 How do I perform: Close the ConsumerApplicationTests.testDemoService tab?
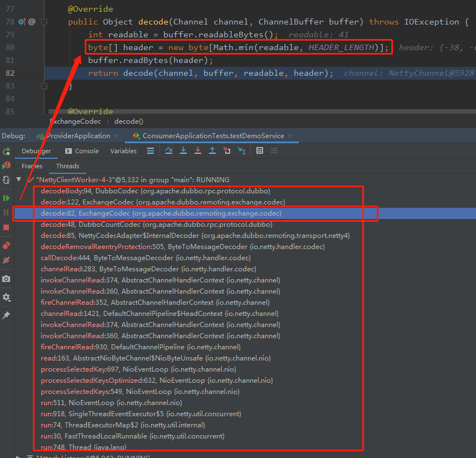[x=290, y=136]
